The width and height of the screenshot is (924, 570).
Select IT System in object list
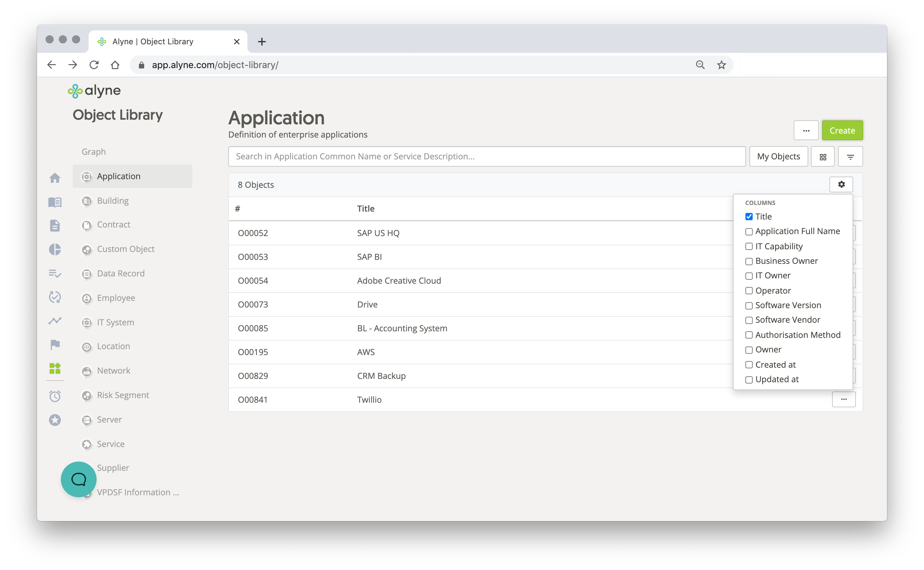(115, 322)
